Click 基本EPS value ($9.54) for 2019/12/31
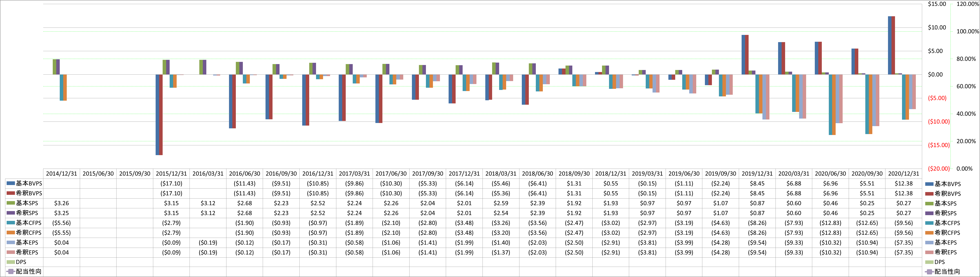This screenshot has width=980, height=277. pos(757,242)
